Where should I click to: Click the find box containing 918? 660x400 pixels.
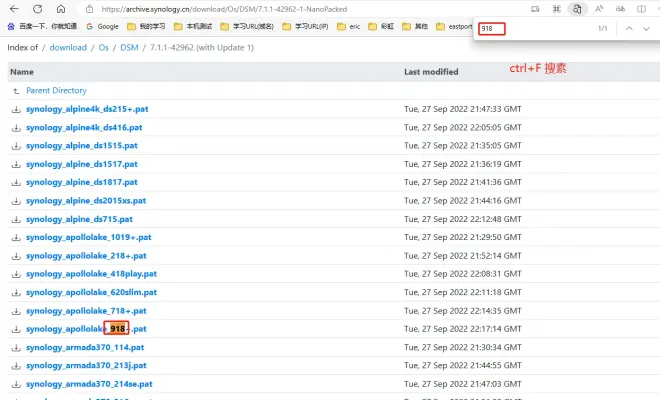(x=492, y=29)
